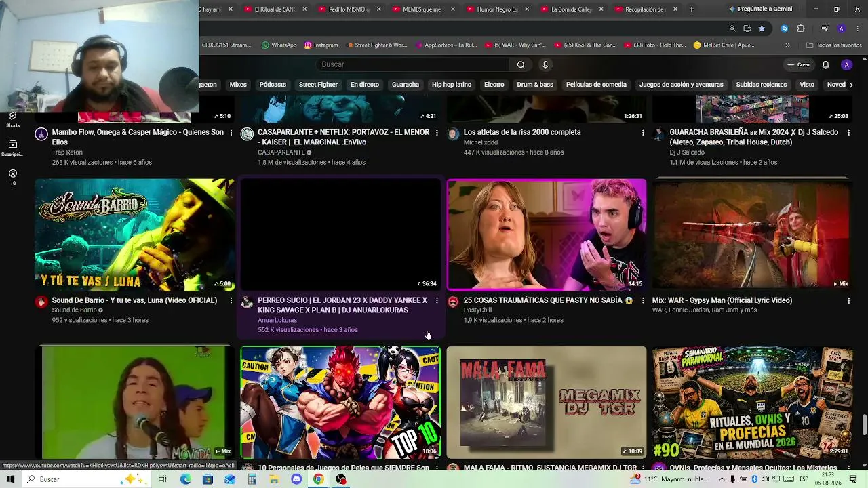The height and width of the screenshot is (488, 868).
Task: Open the Instagram bookmark
Action: 321,45
